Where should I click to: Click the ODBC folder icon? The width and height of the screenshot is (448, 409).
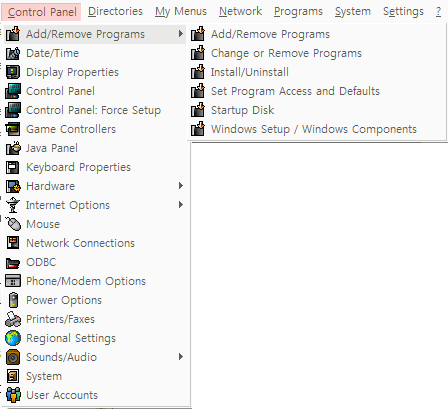point(13,262)
